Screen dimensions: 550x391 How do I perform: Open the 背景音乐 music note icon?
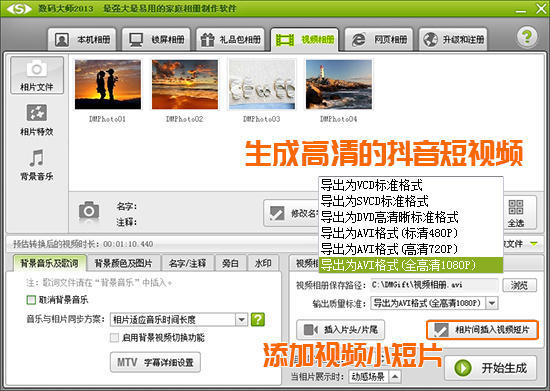coord(37,158)
